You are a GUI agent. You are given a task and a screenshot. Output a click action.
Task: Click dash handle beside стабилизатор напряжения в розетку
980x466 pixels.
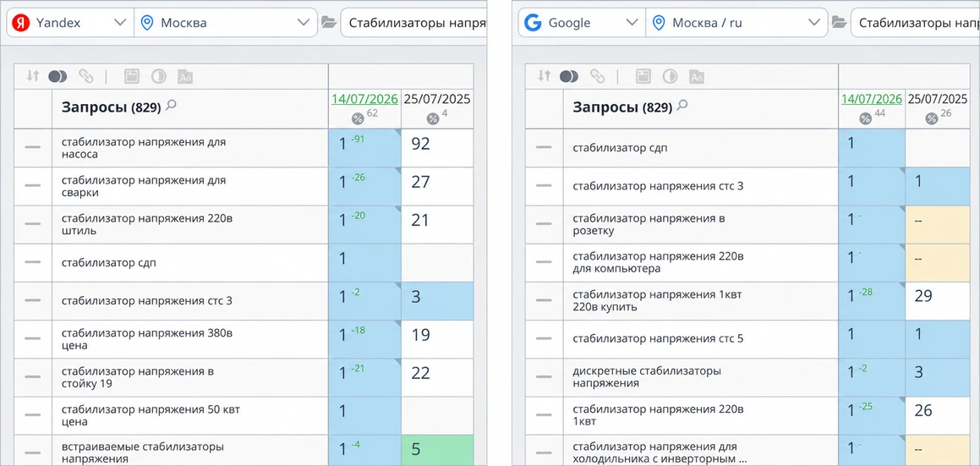coord(544,224)
